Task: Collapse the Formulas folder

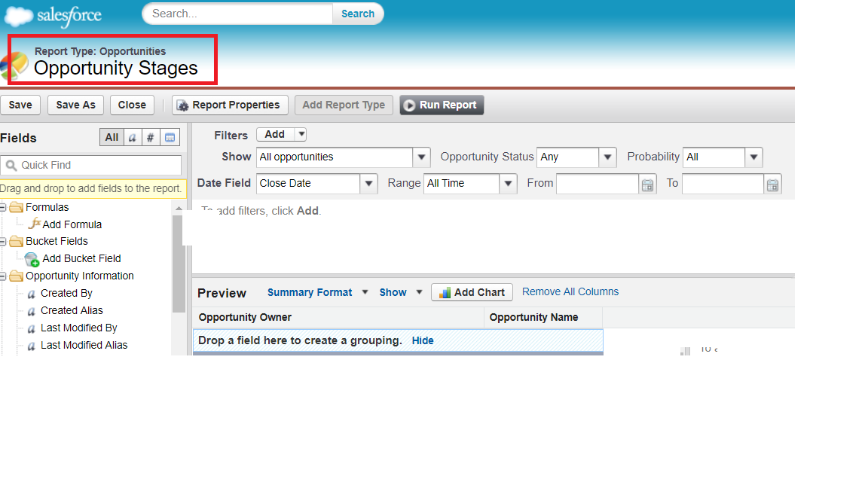Action: click(3, 208)
